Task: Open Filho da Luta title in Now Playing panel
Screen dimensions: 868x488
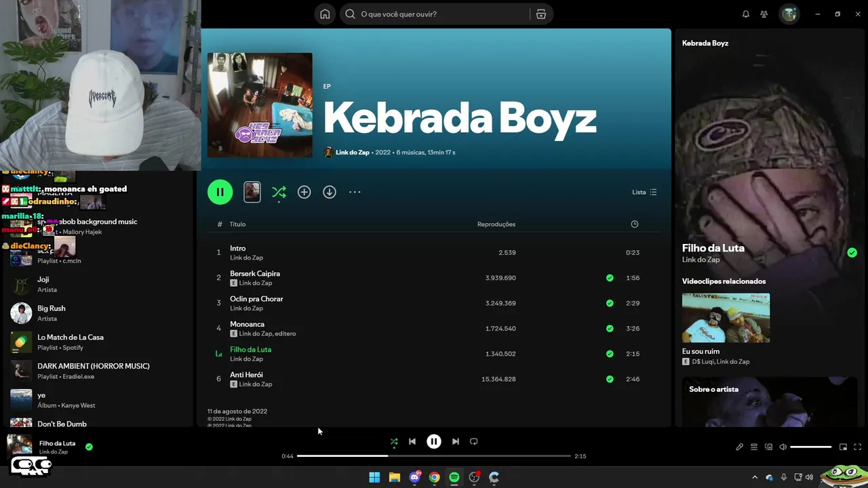Action: click(713, 248)
